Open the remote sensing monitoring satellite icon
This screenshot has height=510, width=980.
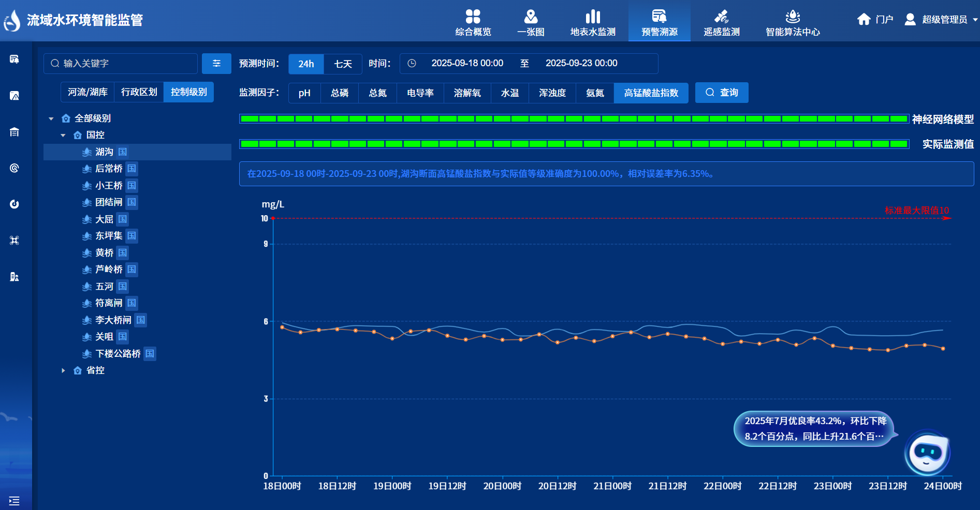pyautogui.click(x=721, y=17)
